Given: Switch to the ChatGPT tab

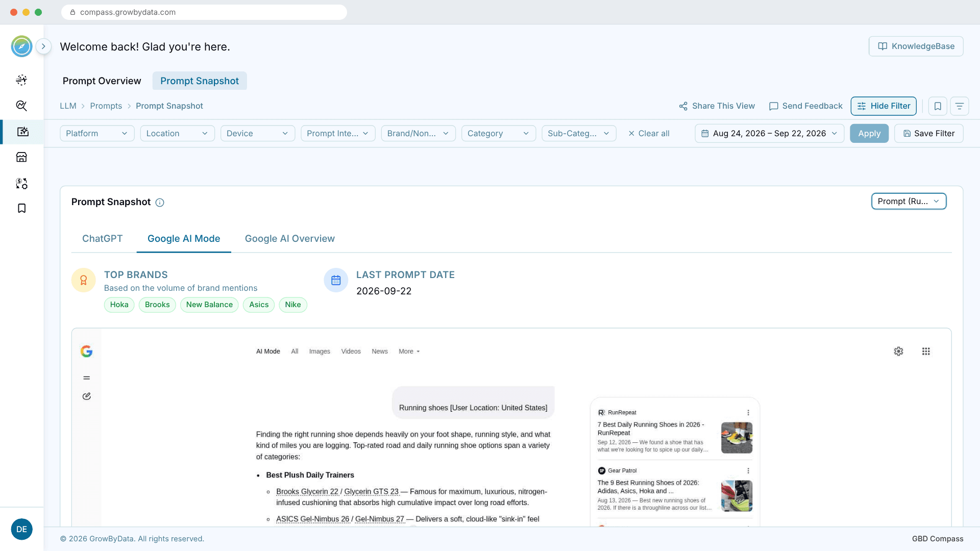Looking at the screenshot, I should (x=103, y=239).
